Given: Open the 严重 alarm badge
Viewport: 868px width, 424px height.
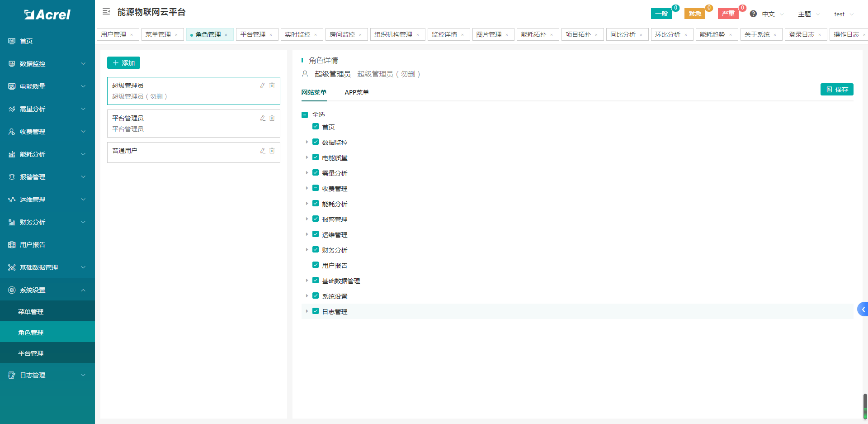Looking at the screenshot, I should pos(728,14).
